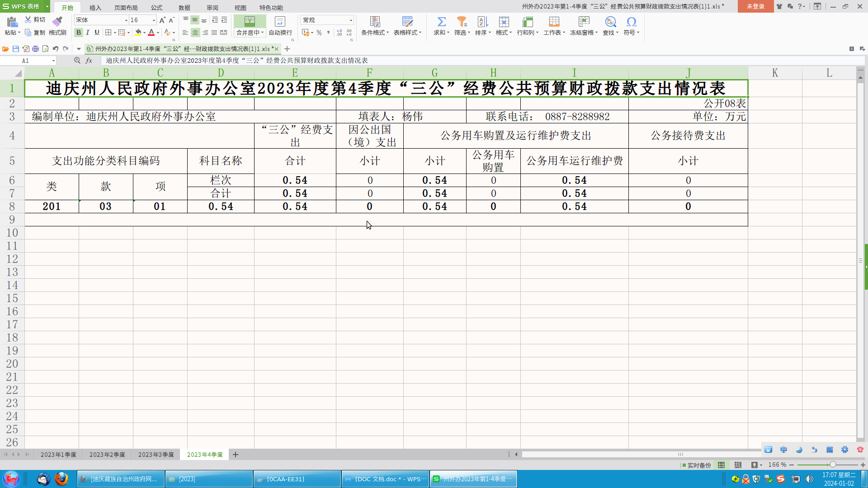The image size is (868, 488).
Task: Click the Wrap Text (自动换行) icon
Action: point(280,22)
